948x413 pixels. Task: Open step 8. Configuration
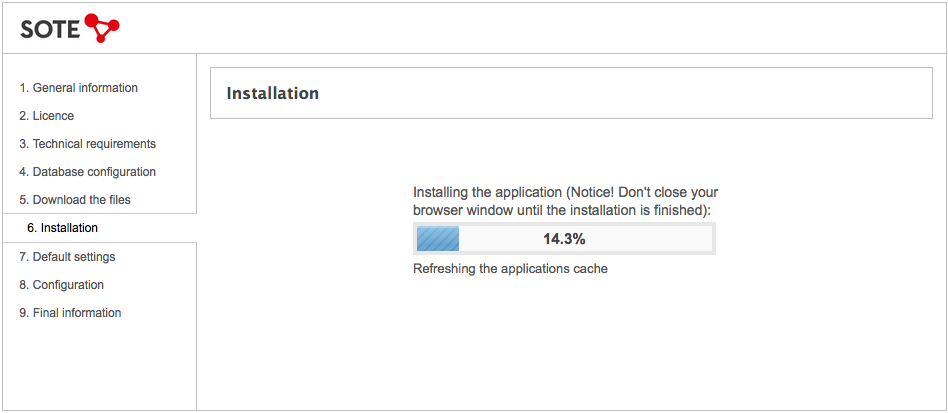tap(62, 284)
